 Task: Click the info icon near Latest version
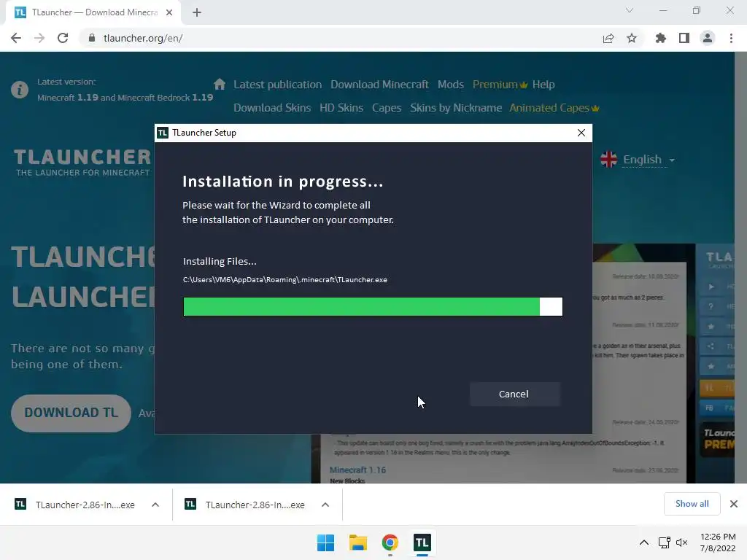(20, 90)
